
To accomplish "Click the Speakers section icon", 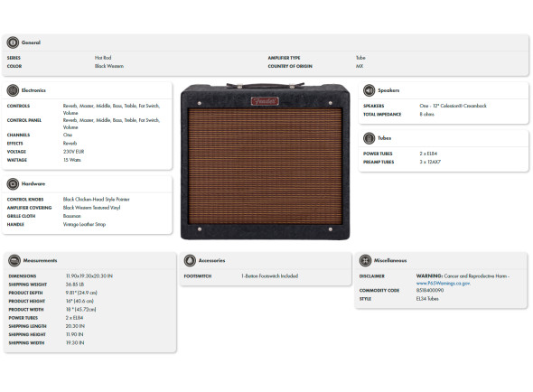I will coord(369,90).
